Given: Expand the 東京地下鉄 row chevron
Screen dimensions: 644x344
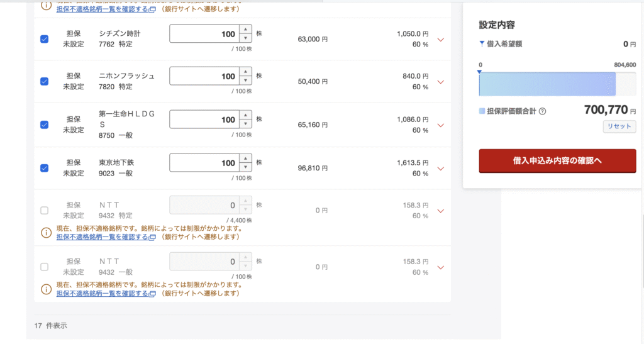Looking at the screenshot, I should coord(440,169).
